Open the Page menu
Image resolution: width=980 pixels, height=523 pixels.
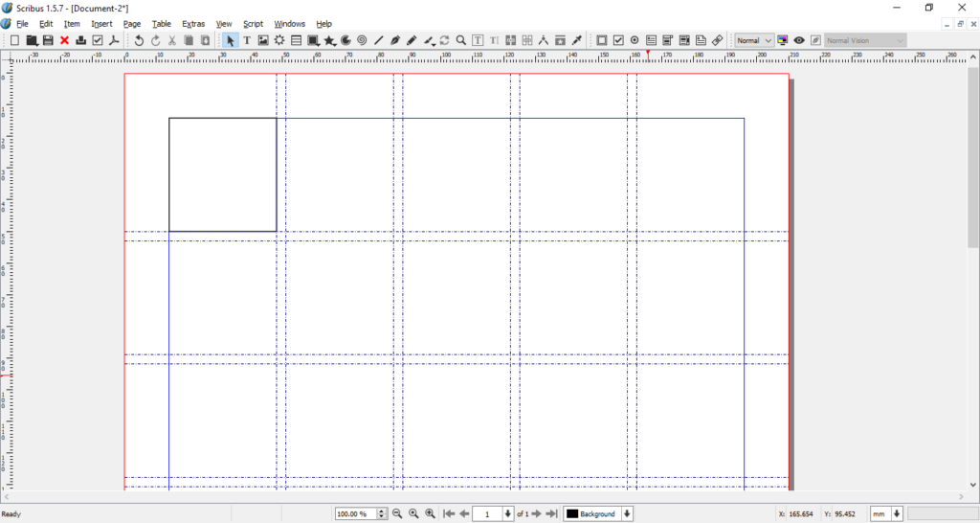click(132, 24)
